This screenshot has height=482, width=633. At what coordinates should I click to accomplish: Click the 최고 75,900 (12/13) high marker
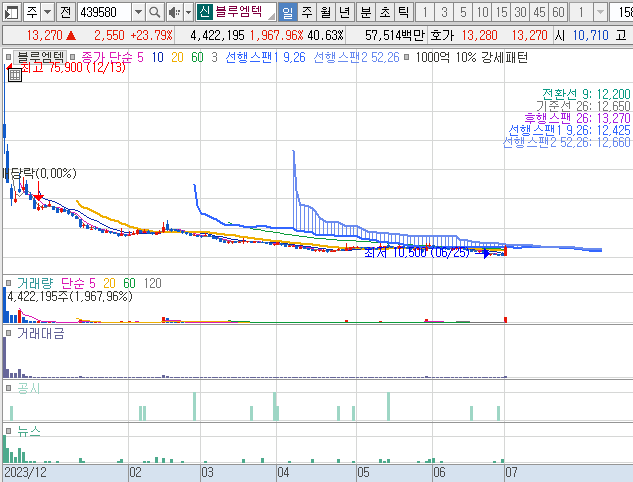73,67
